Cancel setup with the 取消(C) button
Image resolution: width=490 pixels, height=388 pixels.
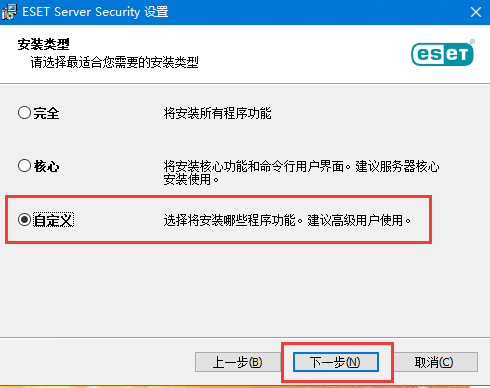tap(434, 362)
